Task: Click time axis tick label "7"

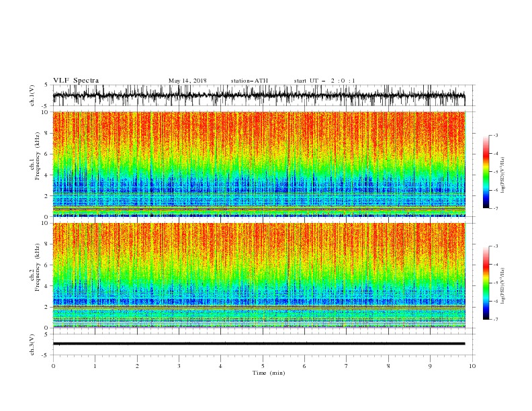Action: point(347,366)
